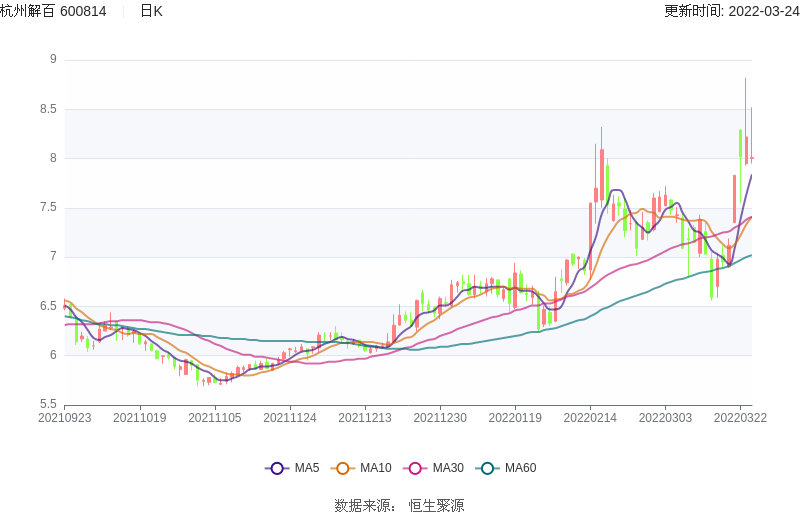Click the orange MA10 legend circle marker
This screenshot has height=517, width=800.
coord(343,468)
